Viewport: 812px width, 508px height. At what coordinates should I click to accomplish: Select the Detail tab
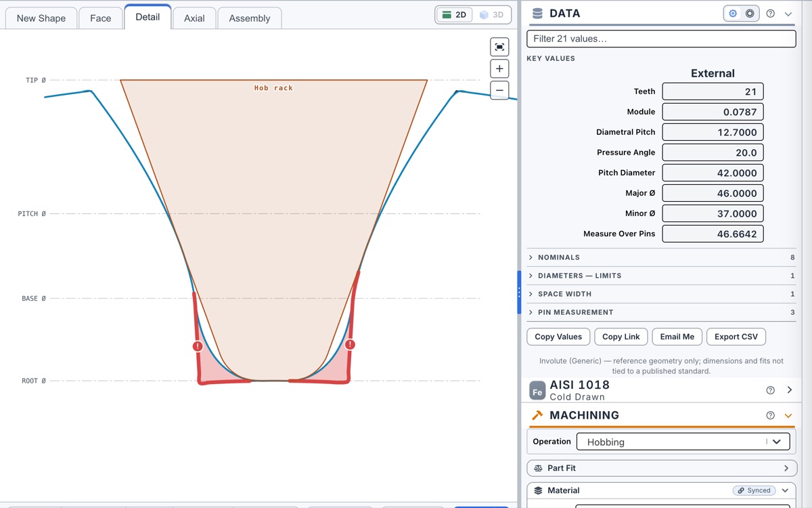point(148,17)
